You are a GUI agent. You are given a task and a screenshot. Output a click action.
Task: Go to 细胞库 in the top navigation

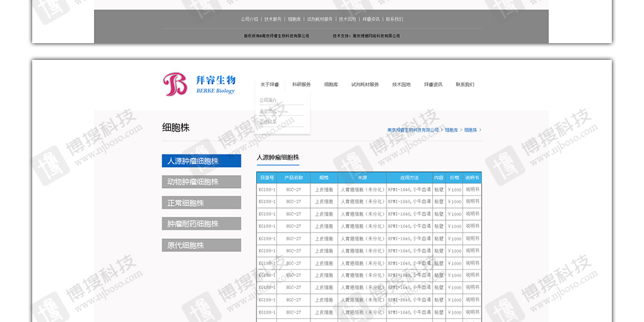pyautogui.click(x=331, y=84)
